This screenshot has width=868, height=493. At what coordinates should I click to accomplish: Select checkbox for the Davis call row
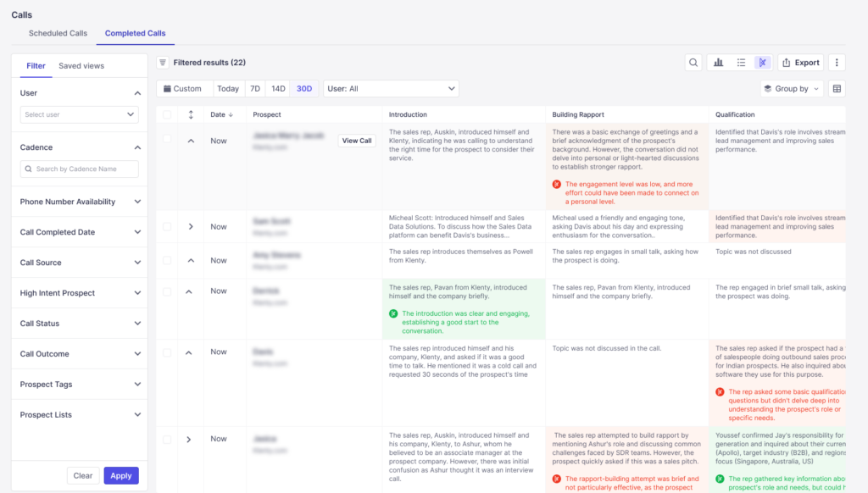167,352
